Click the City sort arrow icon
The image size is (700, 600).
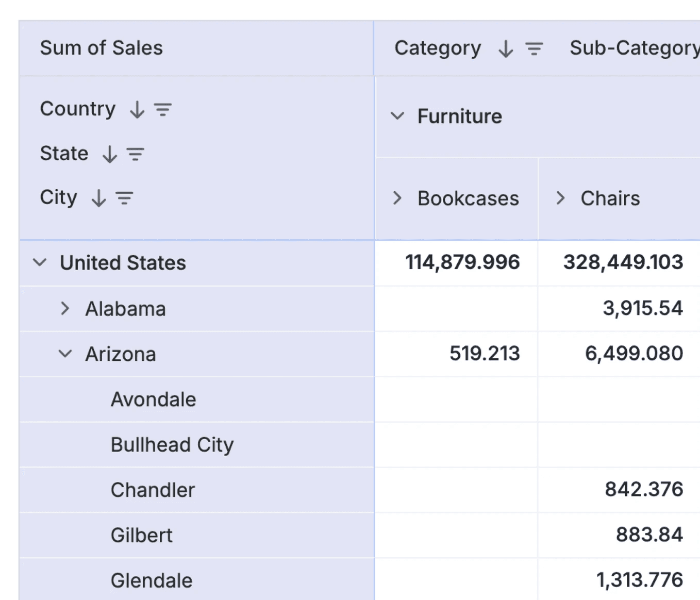pyautogui.click(x=98, y=198)
